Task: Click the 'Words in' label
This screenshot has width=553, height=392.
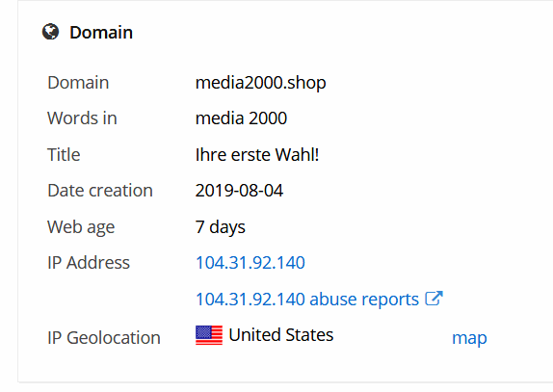Action: pyautogui.click(x=82, y=118)
